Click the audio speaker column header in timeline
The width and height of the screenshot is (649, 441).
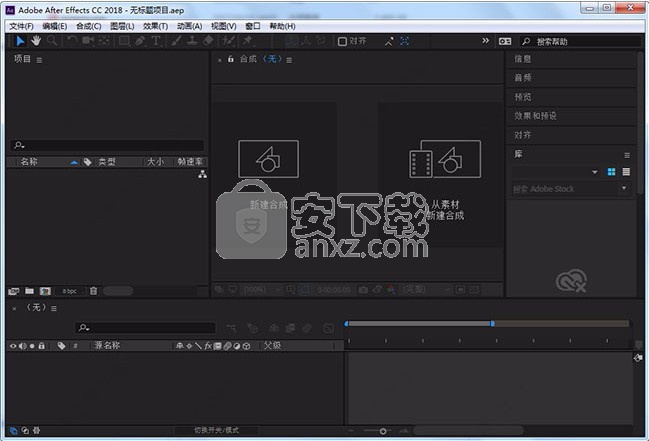[x=22, y=346]
